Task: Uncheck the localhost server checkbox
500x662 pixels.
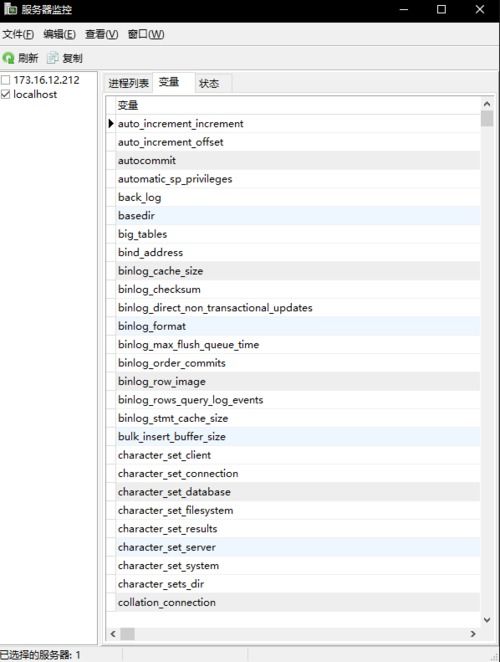Action: 5,94
